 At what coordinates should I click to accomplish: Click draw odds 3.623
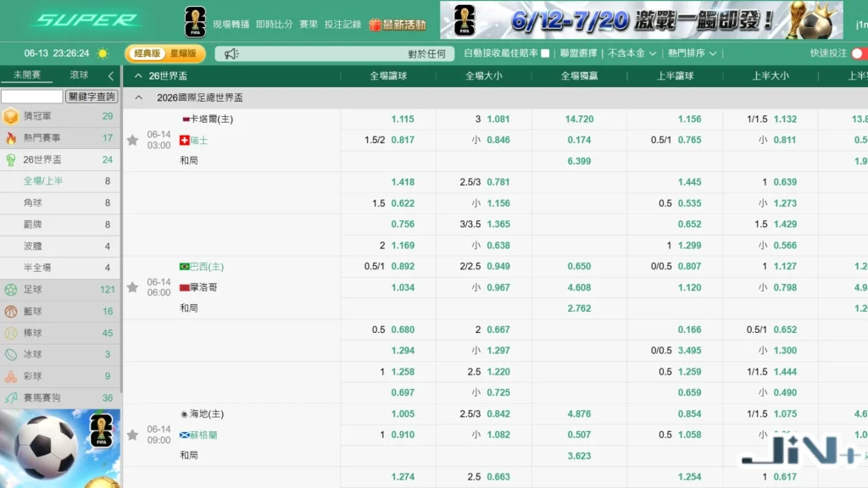tap(579, 456)
